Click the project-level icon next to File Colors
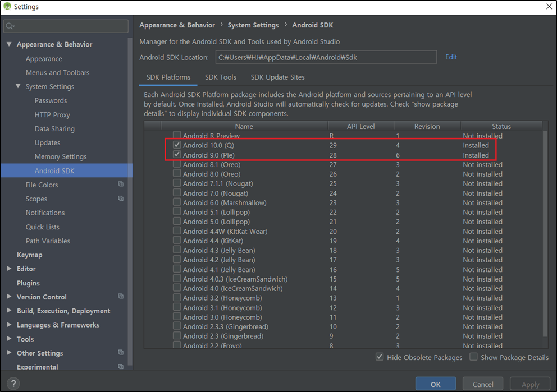Image resolution: width=557 pixels, height=392 pixels. pyautogui.click(x=121, y=184)
